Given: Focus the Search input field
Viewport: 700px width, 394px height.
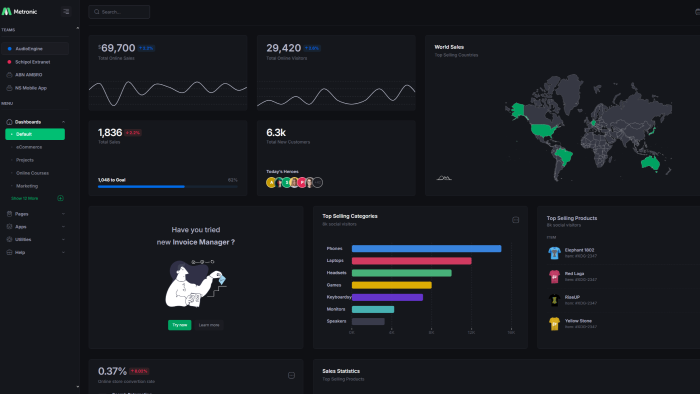Looking at the screenshot, I should pyautogui.click(x=119, y=12).
